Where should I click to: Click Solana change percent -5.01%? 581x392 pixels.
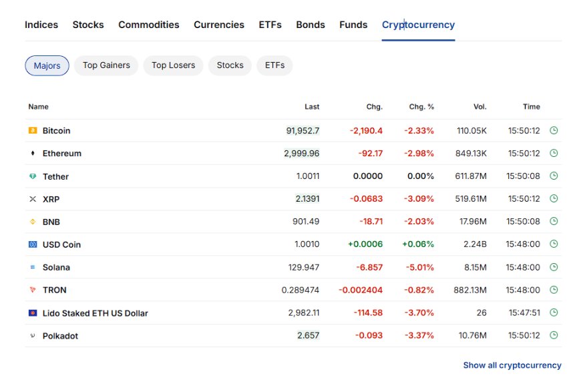[x=420, y=267]
